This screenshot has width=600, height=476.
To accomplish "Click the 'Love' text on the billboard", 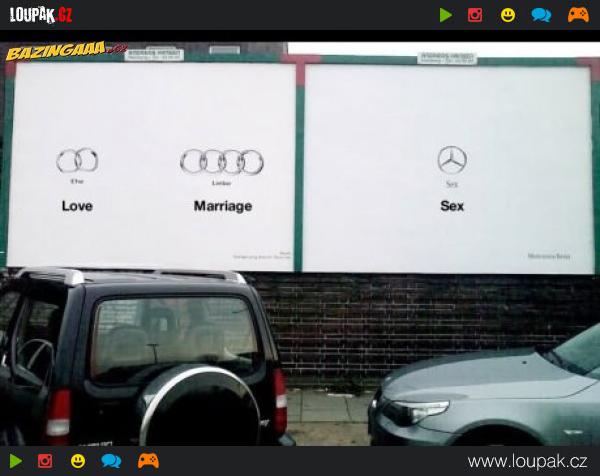I will [x=77, y=206].
